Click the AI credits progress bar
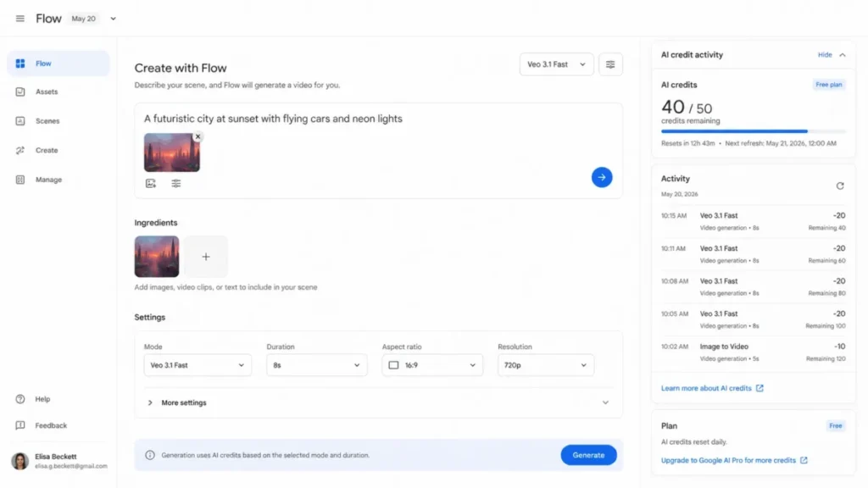The width and height of the screenshot is (868, 488). pyautogui.click(x=754, y=131)
